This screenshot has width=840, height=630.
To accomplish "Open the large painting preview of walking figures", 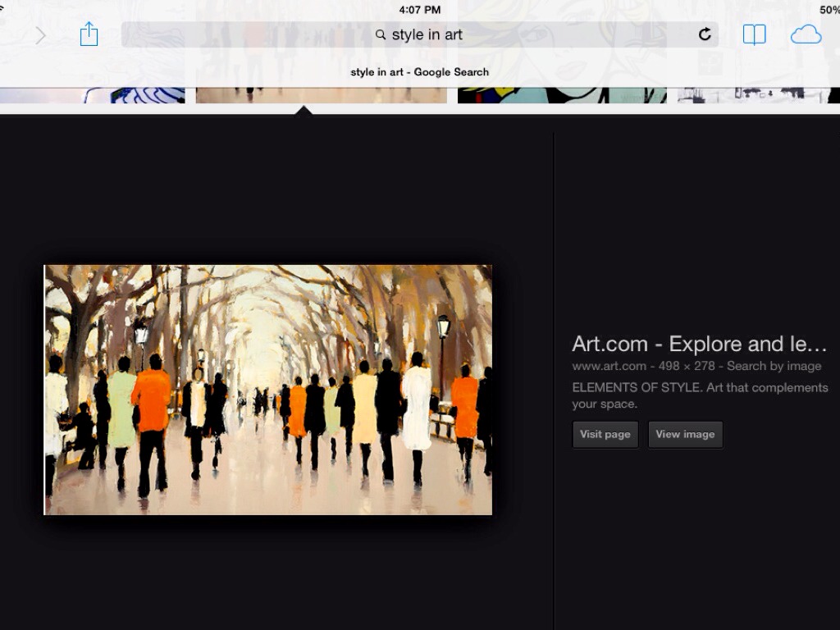I will [x=268, y=390].
